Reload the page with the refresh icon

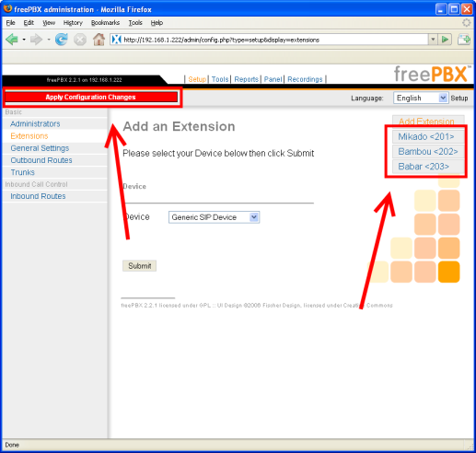click(62, 40)
